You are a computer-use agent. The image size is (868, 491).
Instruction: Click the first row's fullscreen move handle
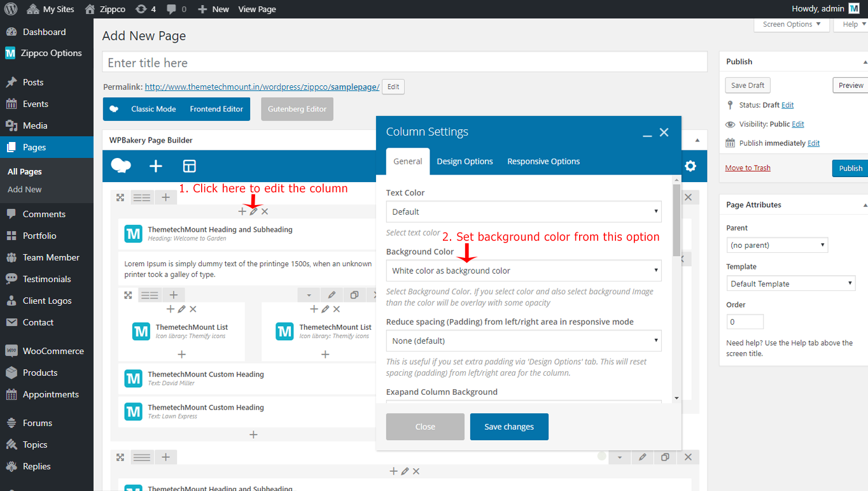tap(120, 197)
